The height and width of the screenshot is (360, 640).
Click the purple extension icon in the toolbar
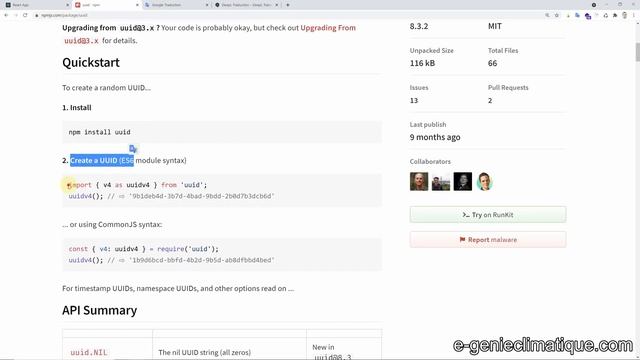point(588,16)
